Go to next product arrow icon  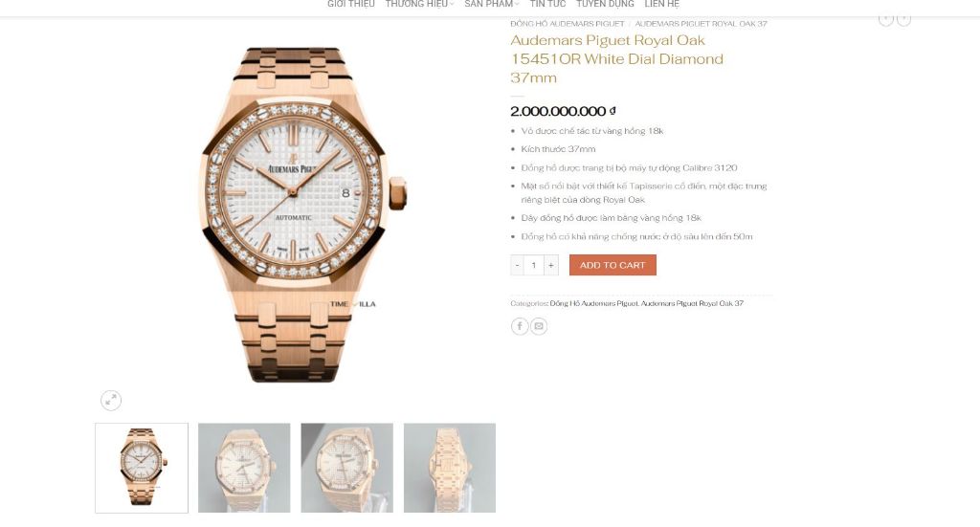903,19
